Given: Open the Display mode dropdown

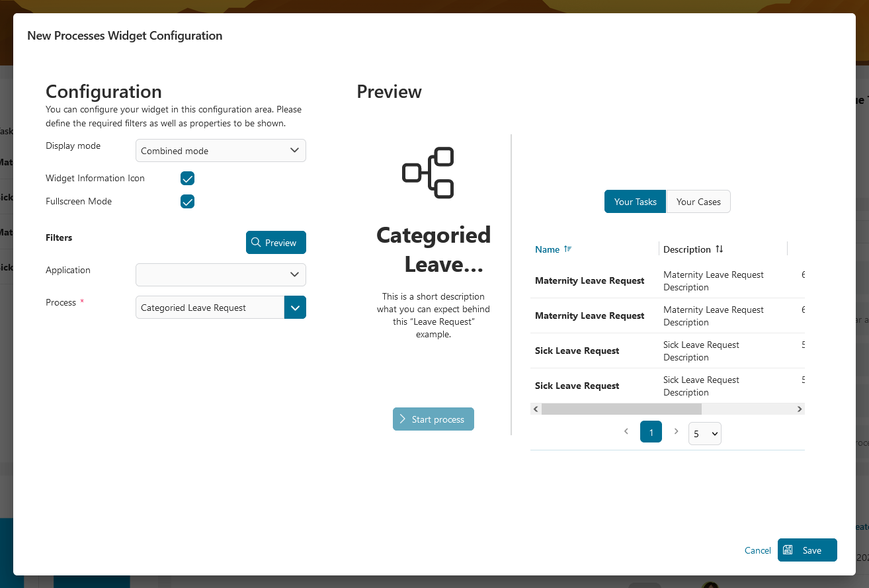Looking at the screenshot, I should (221, 151).
